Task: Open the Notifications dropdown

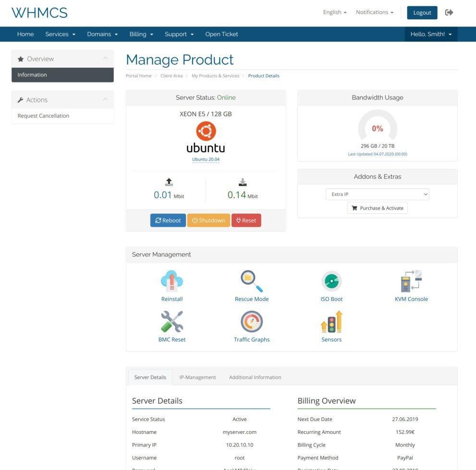Action: (x=375, y=12)
